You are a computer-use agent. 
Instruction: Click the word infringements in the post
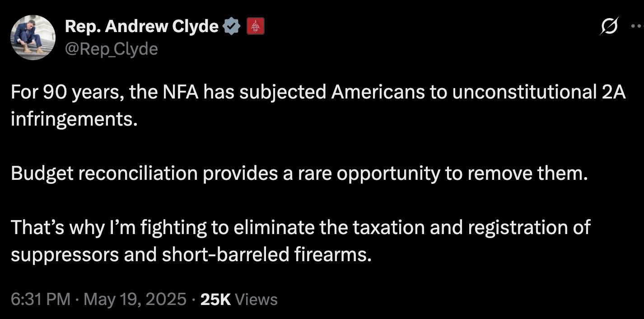tap(74, 120)
